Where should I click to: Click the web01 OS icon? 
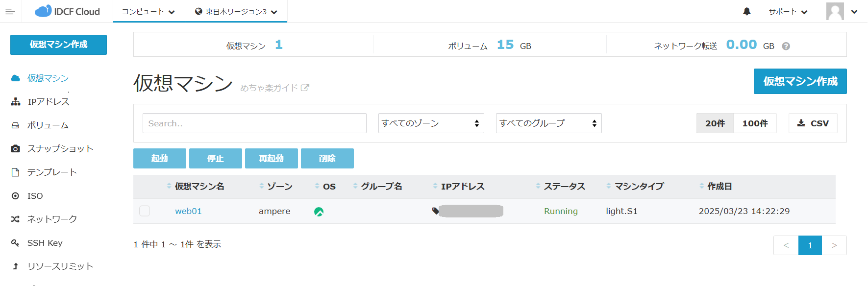coord(319,212)
